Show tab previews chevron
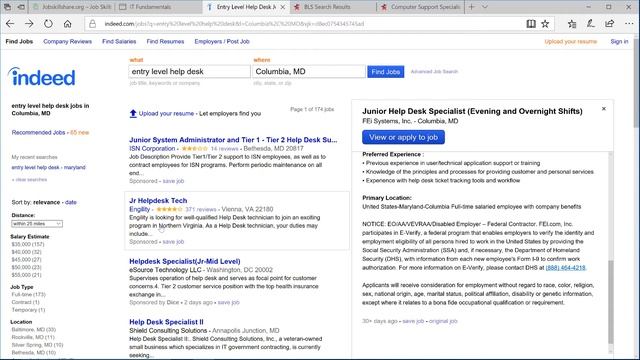 coord(485,7)
